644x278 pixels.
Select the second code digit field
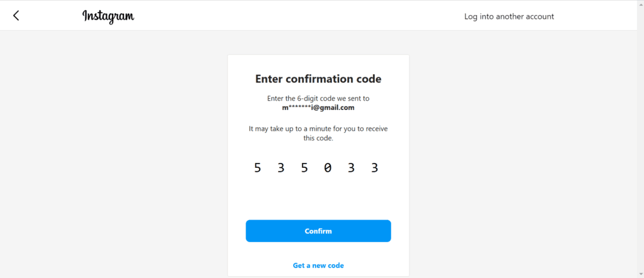[281, 168]
